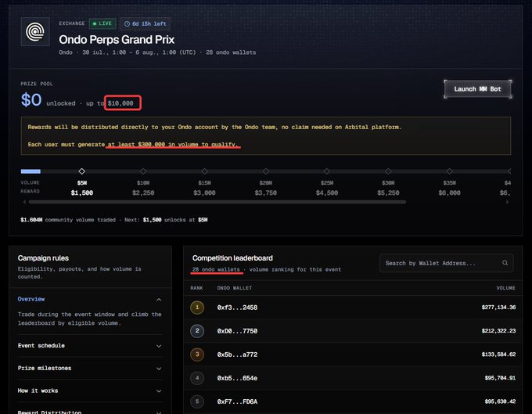Select wallet 0xb5...654e row
532x414 pixels.
(x=353, y=378)
